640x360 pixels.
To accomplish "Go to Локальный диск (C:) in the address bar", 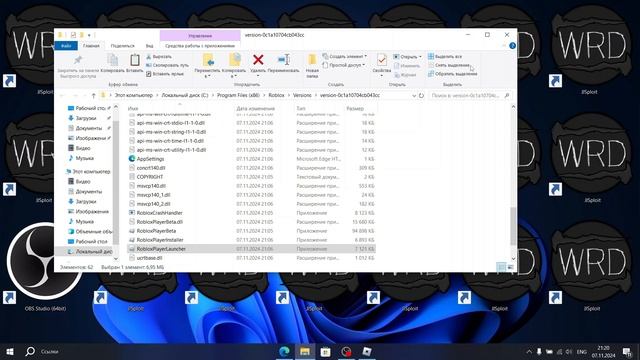I will 185,95.
